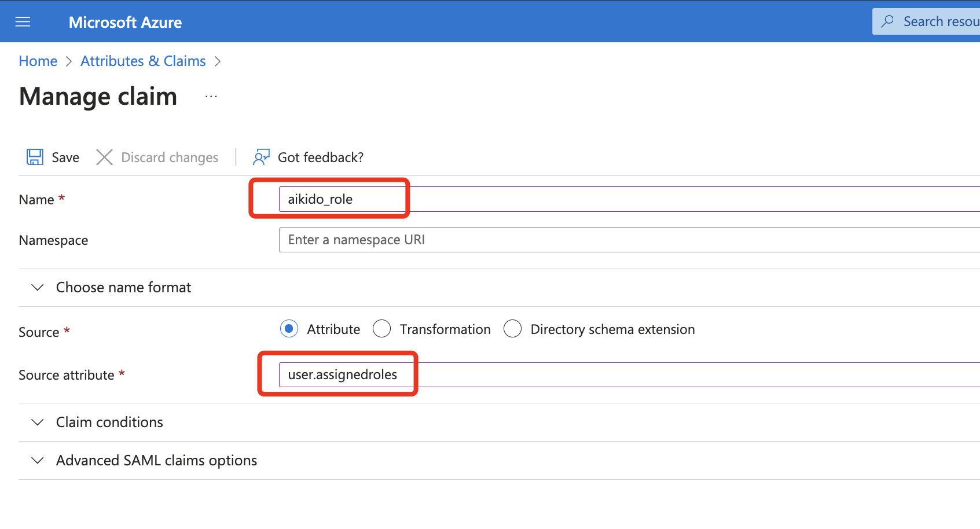Click the Search resources box
The image size is (980, 529).
(926, 21)
